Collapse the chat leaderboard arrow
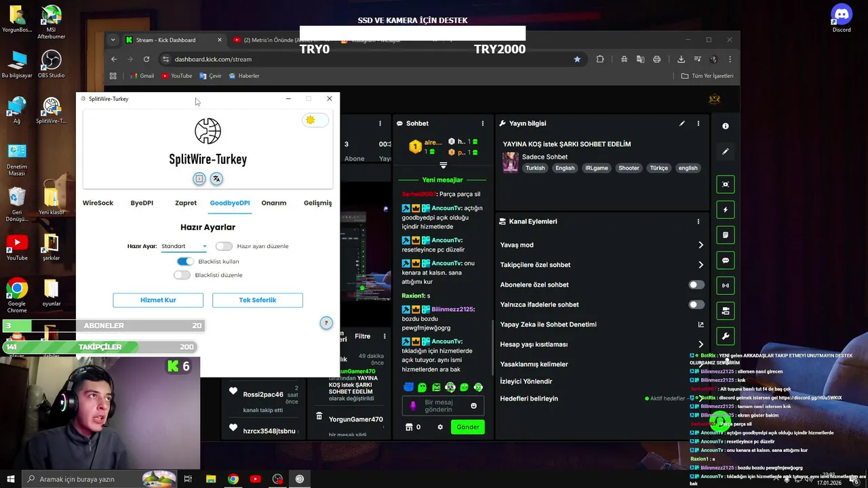 pyautogui.click(x=443, y=165)
